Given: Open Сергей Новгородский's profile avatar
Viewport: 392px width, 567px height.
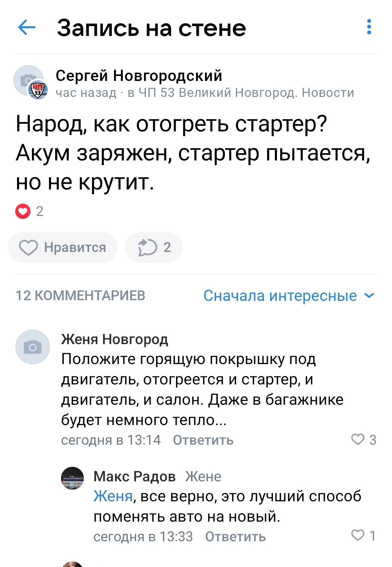Looking at the screenshot, I should [29, 81].
